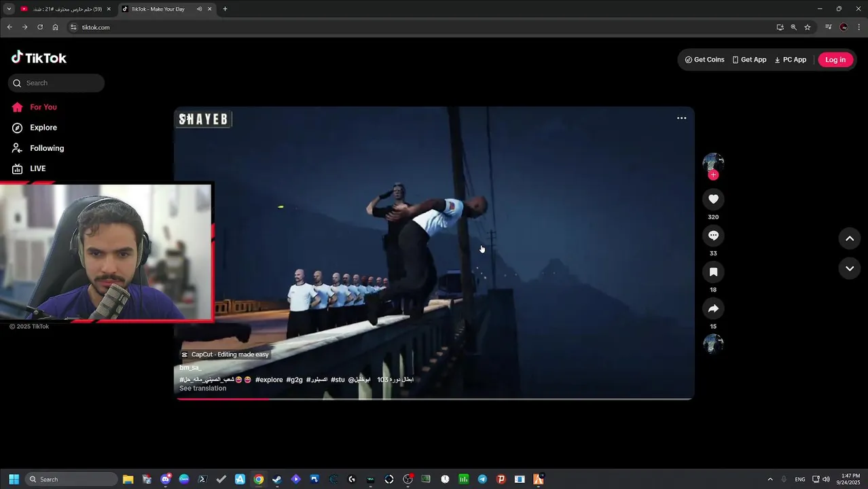
Task: Close the YouTube tab
Action: pos(109,9)
